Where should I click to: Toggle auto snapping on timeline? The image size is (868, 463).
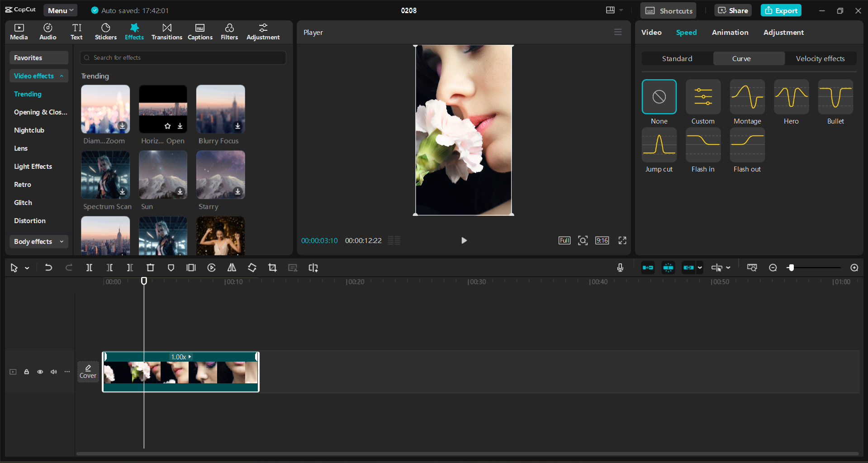668,268
